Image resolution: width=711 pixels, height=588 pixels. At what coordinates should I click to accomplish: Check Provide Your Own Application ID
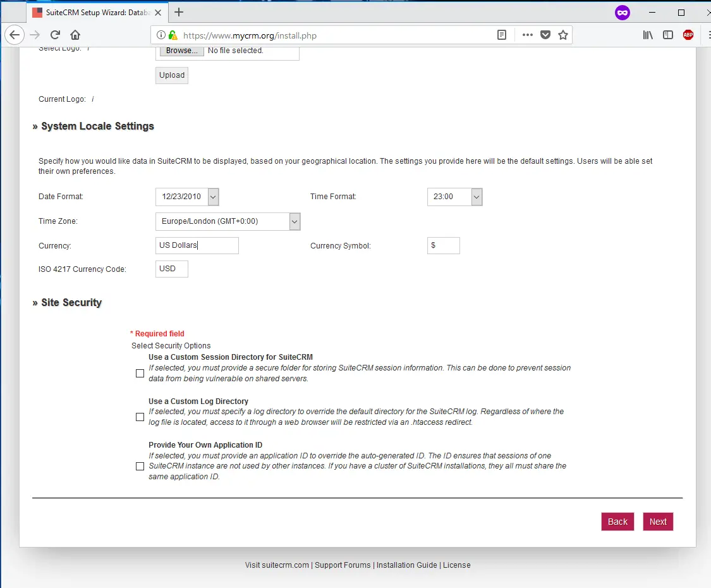coord(140,467)
